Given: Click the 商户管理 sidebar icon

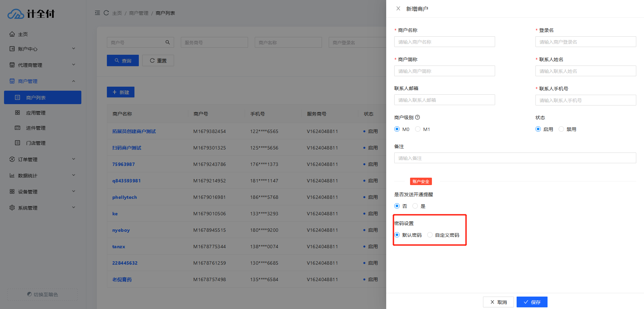Looking at the screenshot, I should pyautogui.click(x=12, y=81).
